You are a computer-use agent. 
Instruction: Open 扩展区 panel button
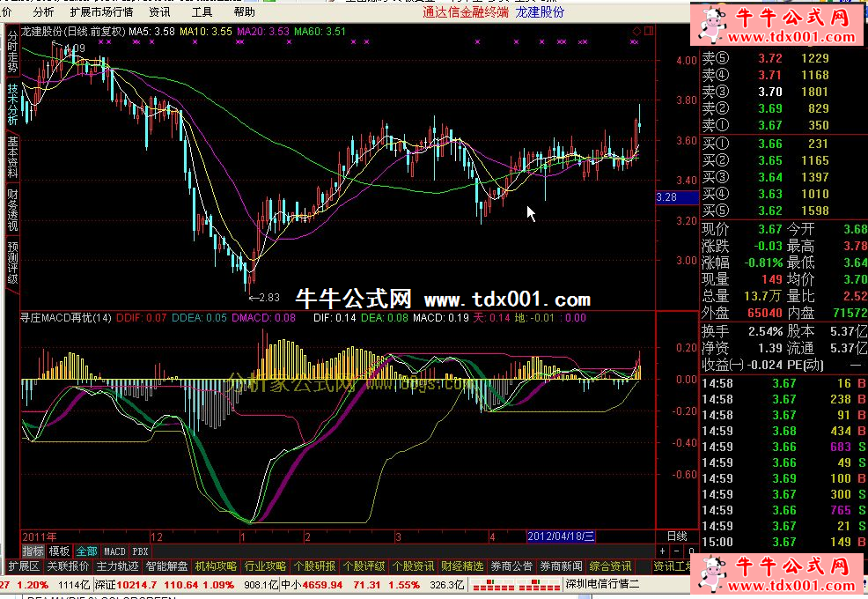24,566
